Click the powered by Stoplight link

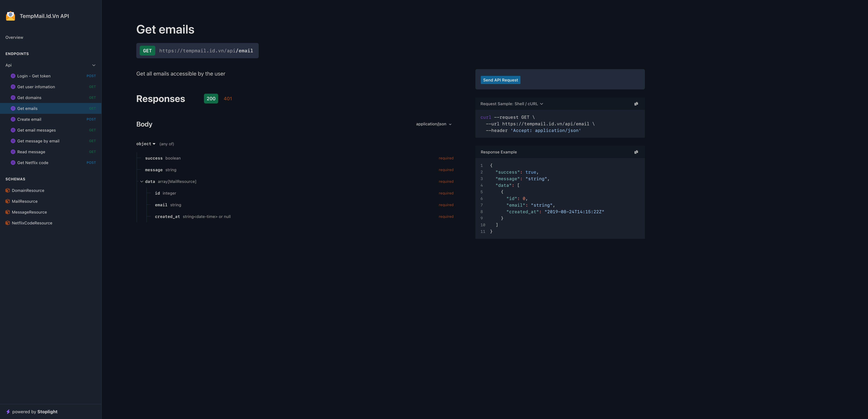(x=32, y=412)
